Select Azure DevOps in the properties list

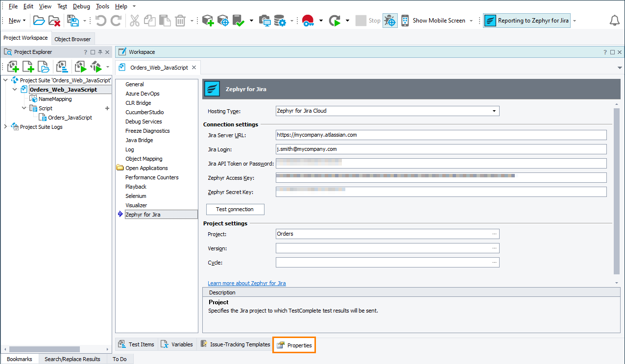coord(143,94)
